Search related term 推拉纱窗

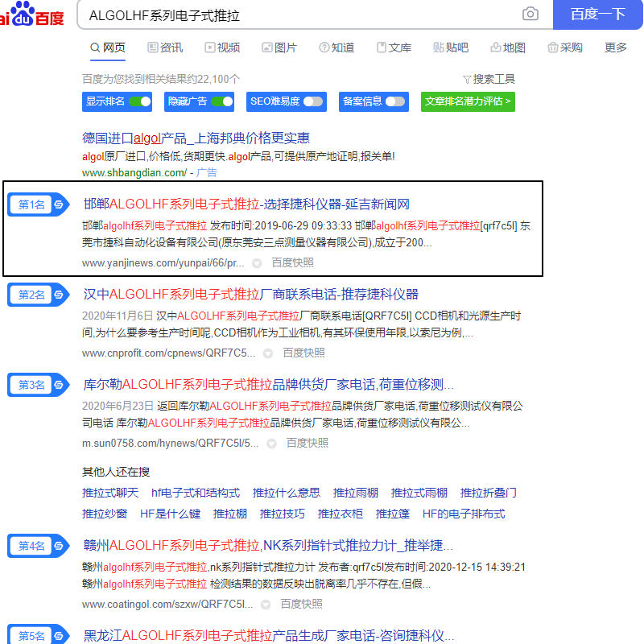tap(105, 514)
